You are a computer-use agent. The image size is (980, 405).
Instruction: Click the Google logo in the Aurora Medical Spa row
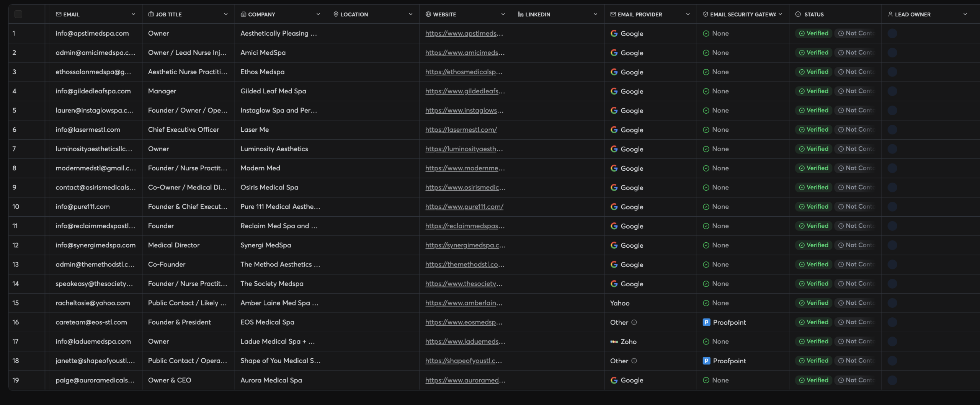[614, 380]
